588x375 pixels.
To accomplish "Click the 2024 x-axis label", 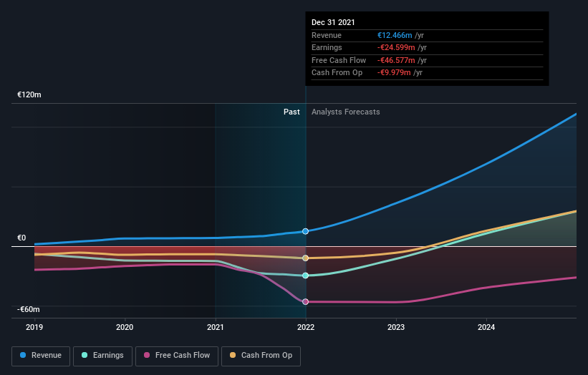I will click(486, 327).
